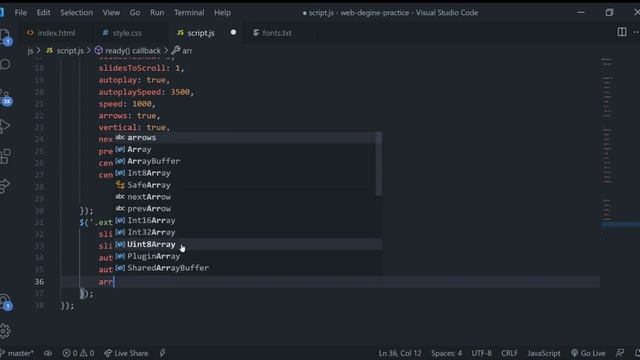Click the js folder breadcrumb

[30, 51]
